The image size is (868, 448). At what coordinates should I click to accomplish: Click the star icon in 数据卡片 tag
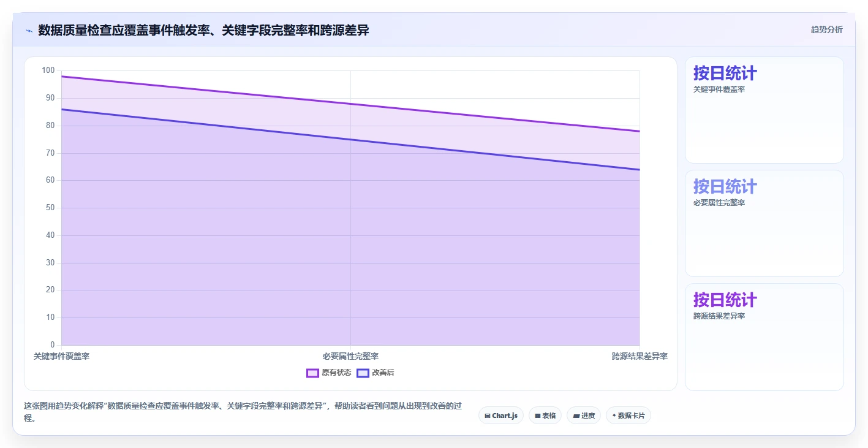pyautogui.click(x=614, y=416)
